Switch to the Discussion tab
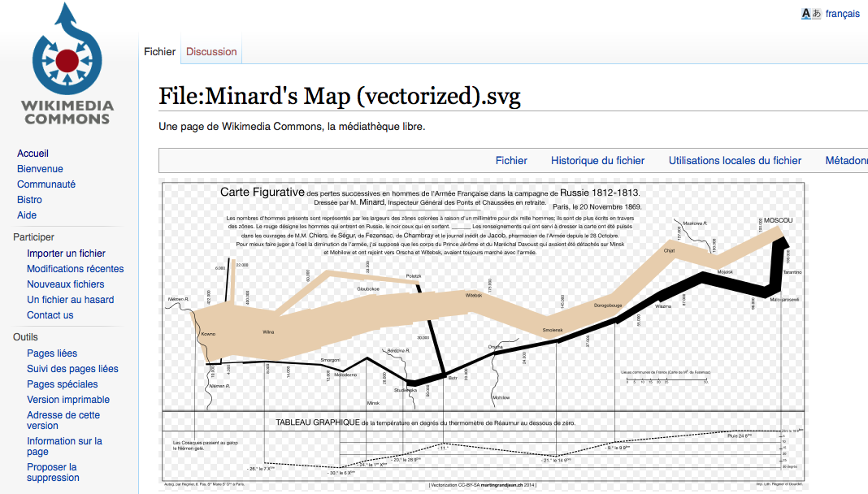 point(210,50)
